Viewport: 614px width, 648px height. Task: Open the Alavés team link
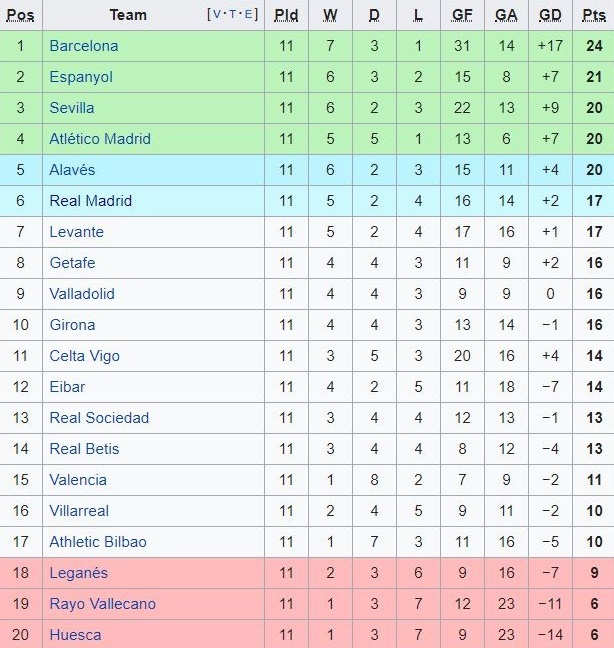71,170
